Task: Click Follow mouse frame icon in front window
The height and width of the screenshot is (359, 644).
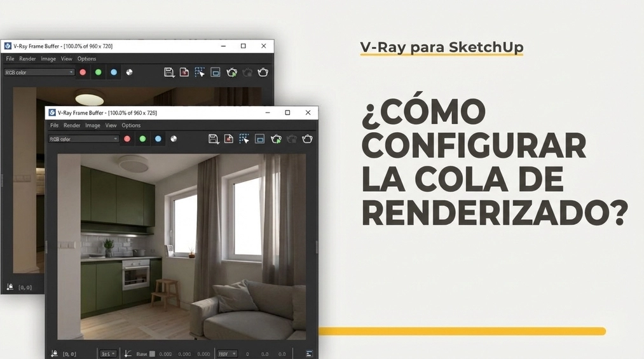Action: (259, 139)
